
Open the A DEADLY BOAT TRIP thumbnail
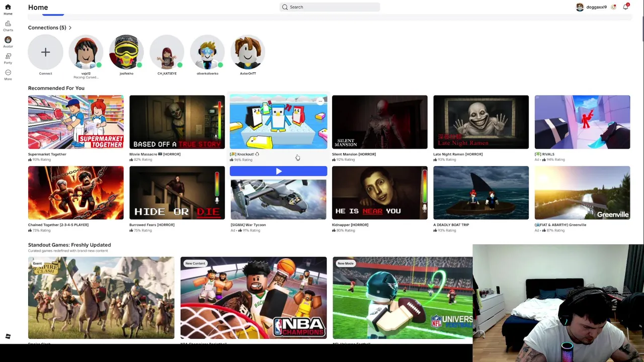tap(481, 193)
